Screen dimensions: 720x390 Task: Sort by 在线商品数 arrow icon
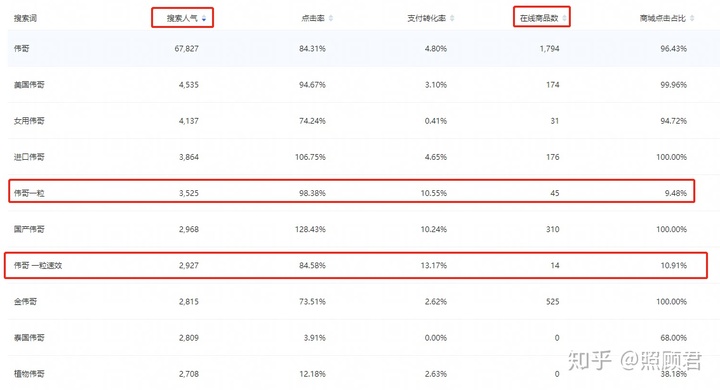point(564,18)
